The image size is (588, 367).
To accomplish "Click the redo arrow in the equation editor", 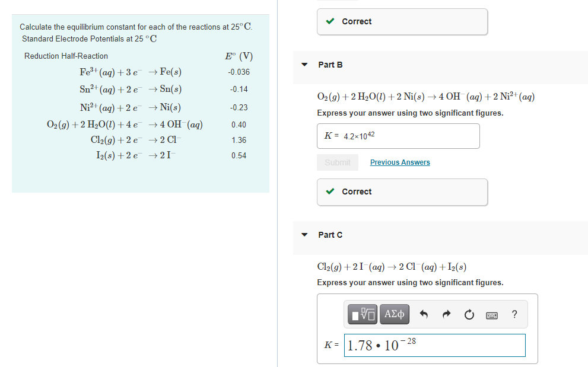I will (446, 314).
